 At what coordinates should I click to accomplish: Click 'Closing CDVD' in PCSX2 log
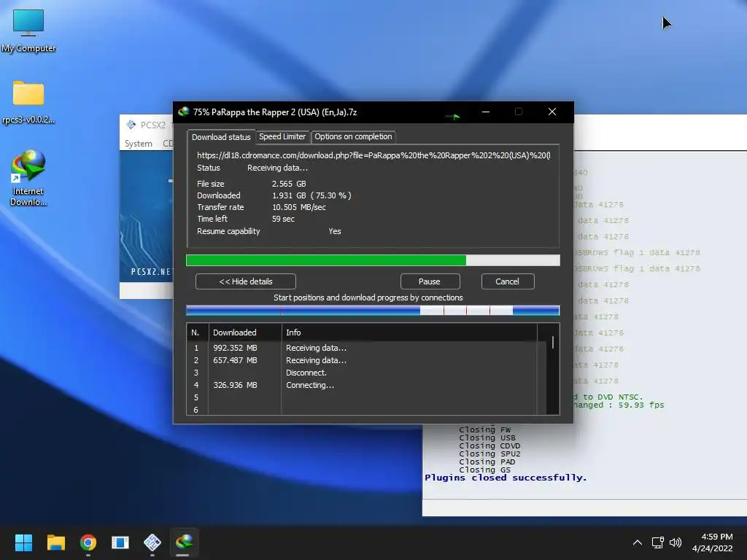489,446
